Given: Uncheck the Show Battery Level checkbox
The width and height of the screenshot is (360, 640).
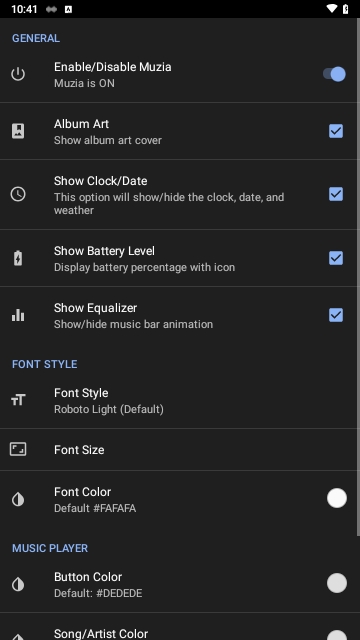Looking at the screenshot, I should [336, 258].
